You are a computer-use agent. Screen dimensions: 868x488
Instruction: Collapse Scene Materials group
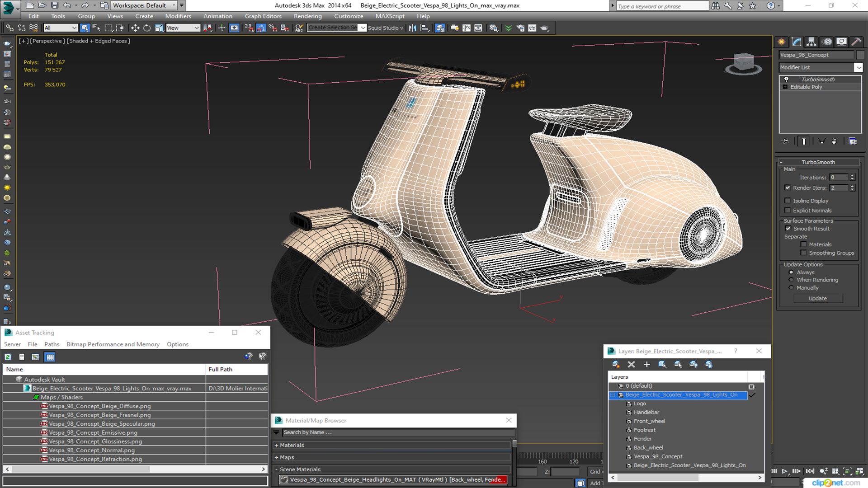tap(276, 469)
